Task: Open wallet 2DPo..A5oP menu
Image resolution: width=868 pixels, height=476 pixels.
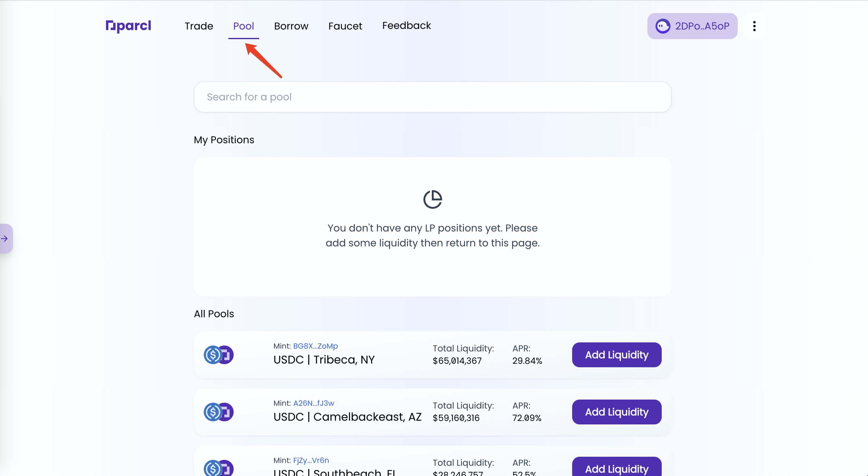Action: (692, 26)
